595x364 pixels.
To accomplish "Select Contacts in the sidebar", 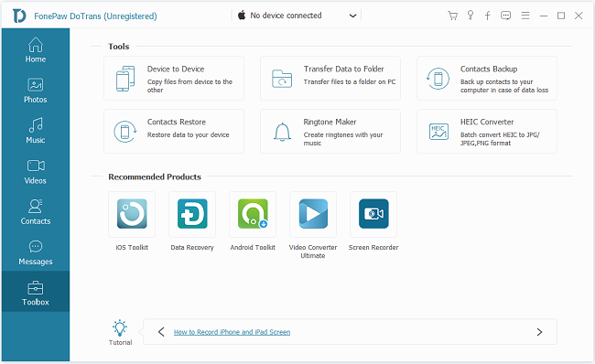I will [x=36, y=212].
